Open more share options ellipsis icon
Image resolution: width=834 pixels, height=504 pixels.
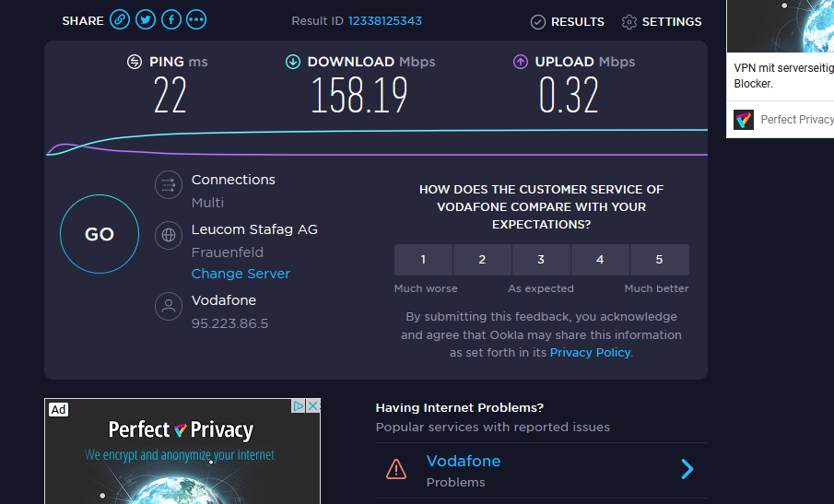coord(196,20)
